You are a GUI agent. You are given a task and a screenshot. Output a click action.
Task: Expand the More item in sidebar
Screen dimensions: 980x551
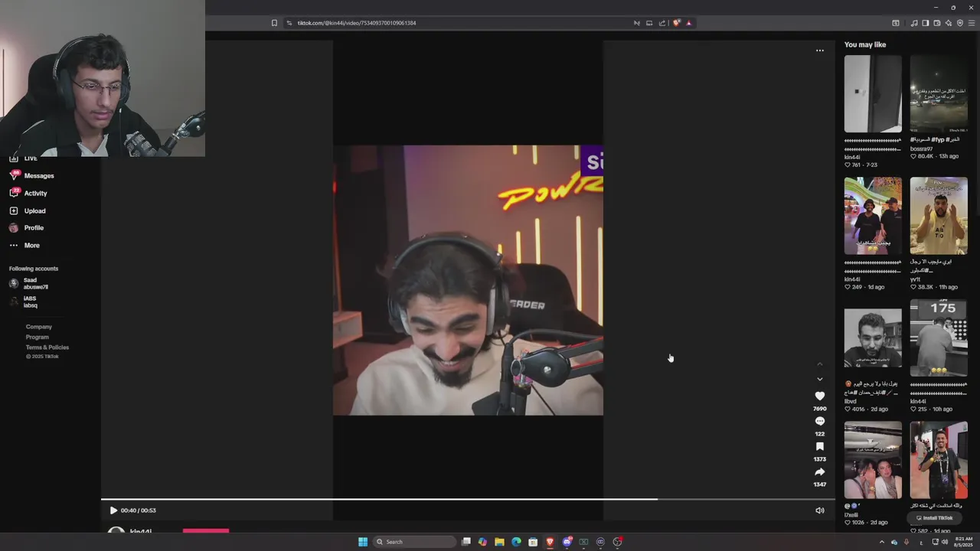(24, 246)
